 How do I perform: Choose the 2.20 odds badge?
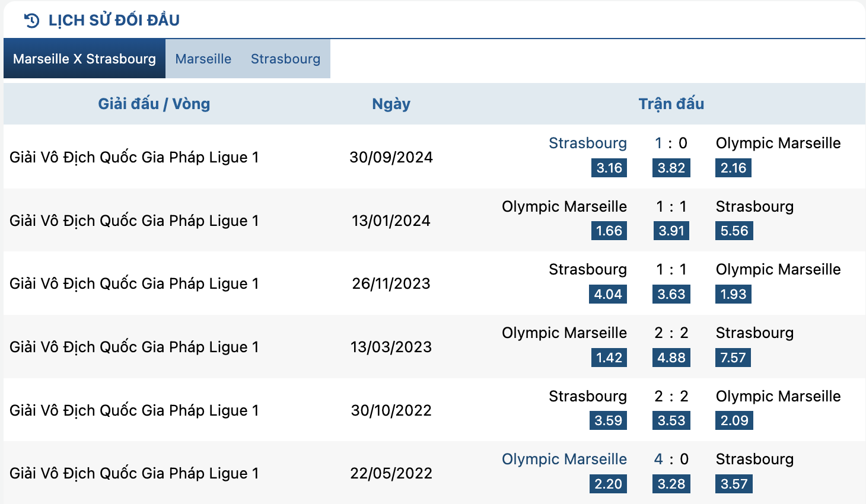[609, 484]
